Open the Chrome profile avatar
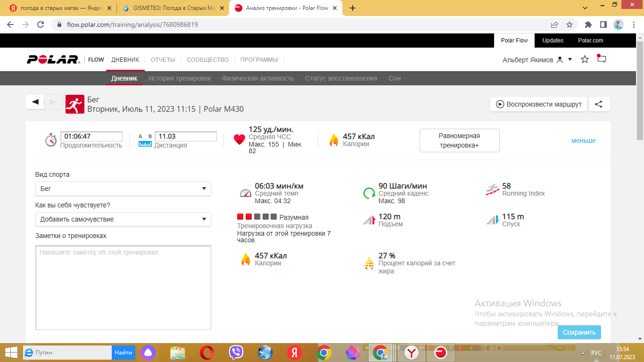This screenshot has width=644, height=362. (619, 25)
